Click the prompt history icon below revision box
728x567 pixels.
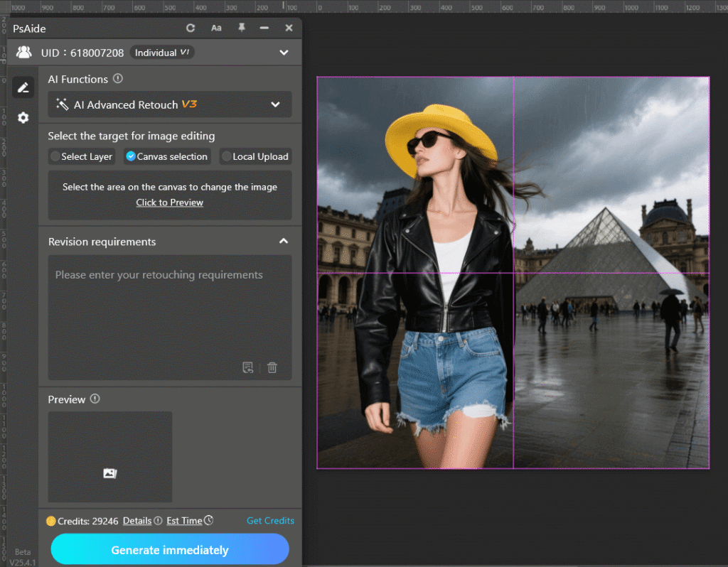(x=248, y=367)
